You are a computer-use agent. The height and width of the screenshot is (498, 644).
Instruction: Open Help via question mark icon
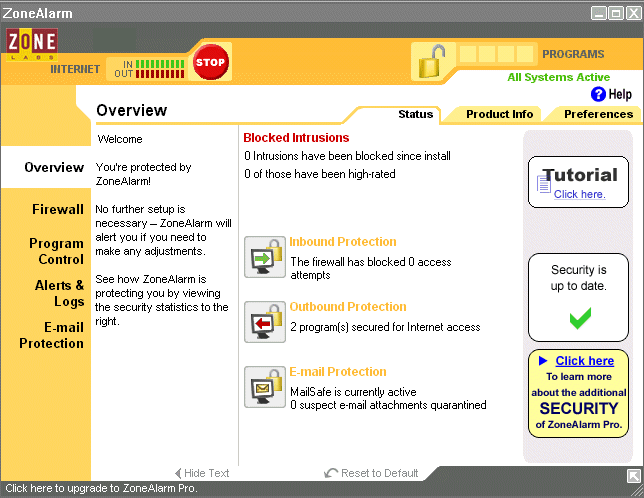598,94
